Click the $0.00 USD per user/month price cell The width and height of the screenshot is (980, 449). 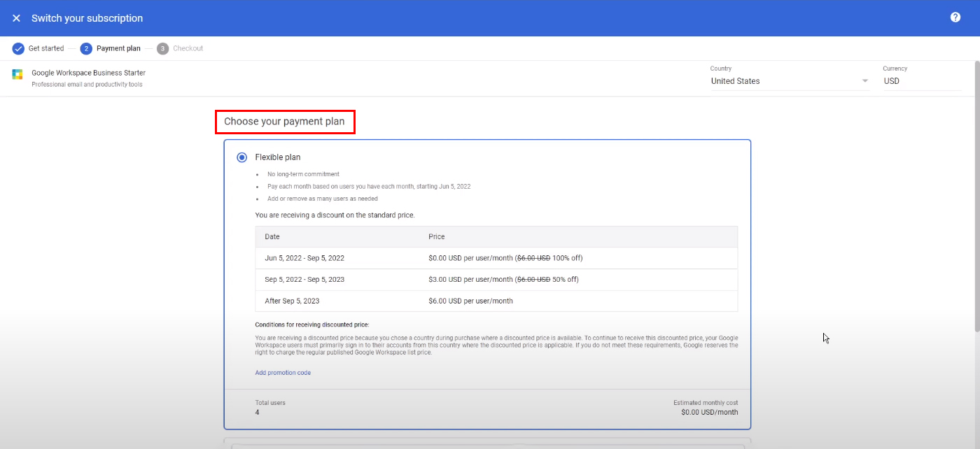(x=505, y=258)
